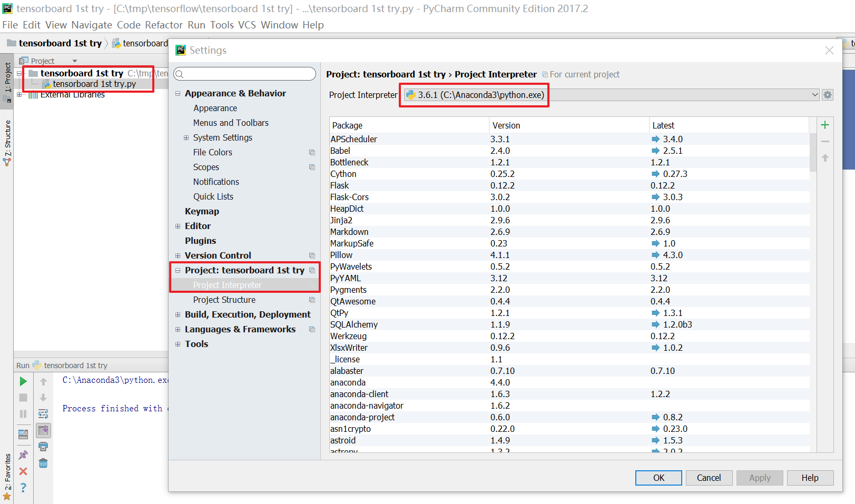Open Quick Lists settings page
The width and height of the screenshot is (855, 504).
tap(213, 196)
